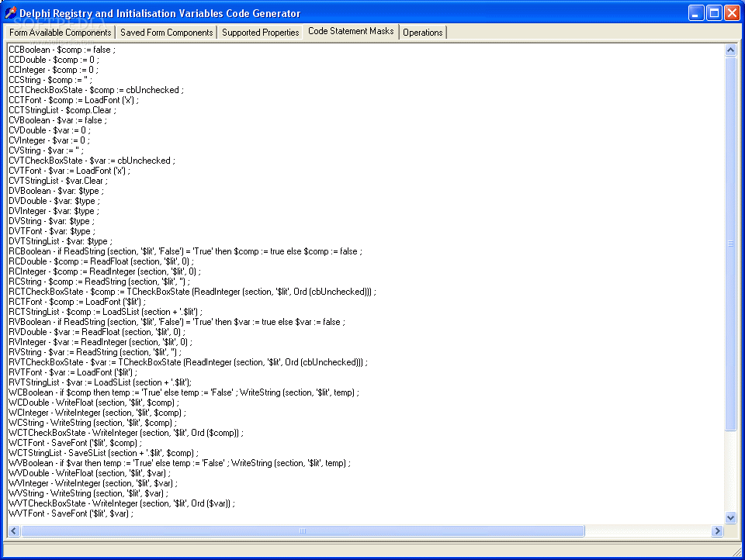This screenshot has height=560, width=745.
Task: Click the line 'CCDouble - $comp := 0 ;'
Action: 54,60
